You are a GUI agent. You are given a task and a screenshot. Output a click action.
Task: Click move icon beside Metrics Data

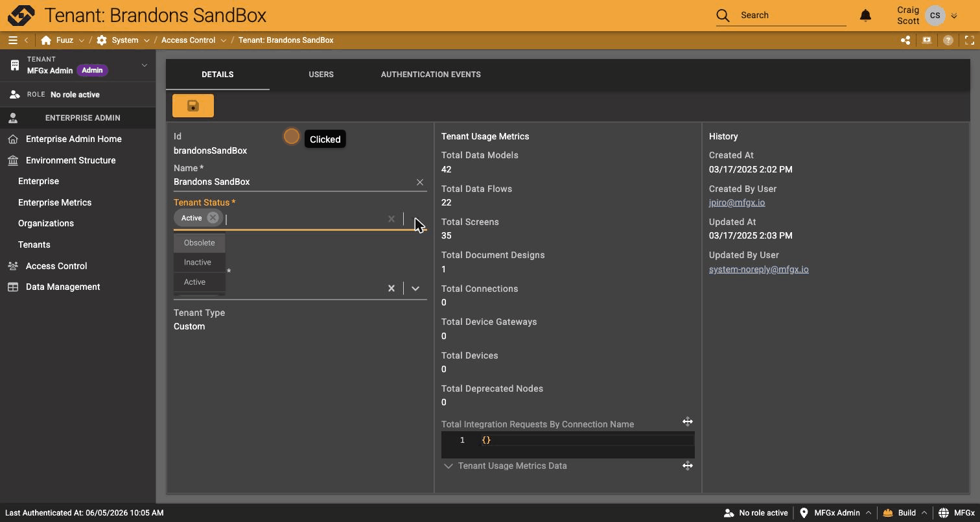tap(688, 466)
